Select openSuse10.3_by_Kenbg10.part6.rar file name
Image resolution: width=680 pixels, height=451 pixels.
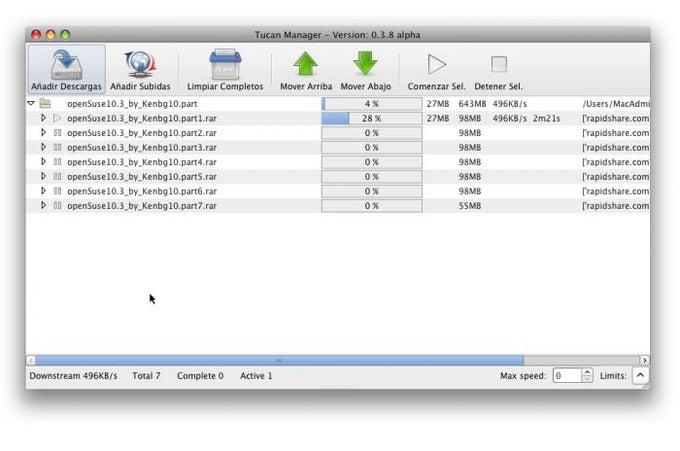click(x=142, y=191)
